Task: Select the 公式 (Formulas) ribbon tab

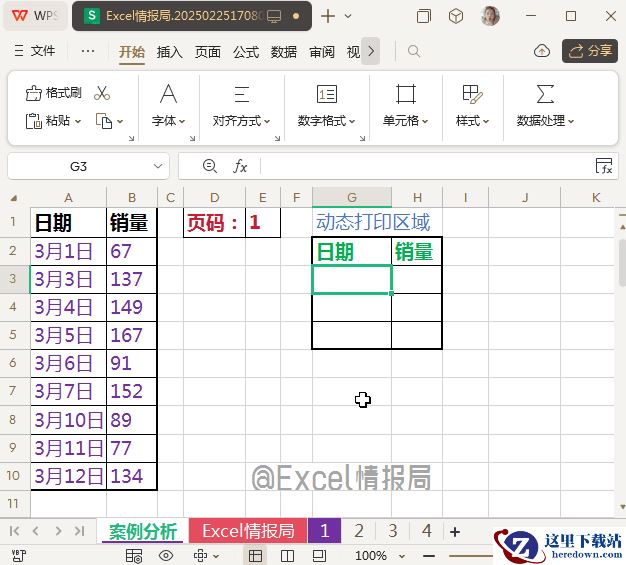Action: tap(246, 52)
